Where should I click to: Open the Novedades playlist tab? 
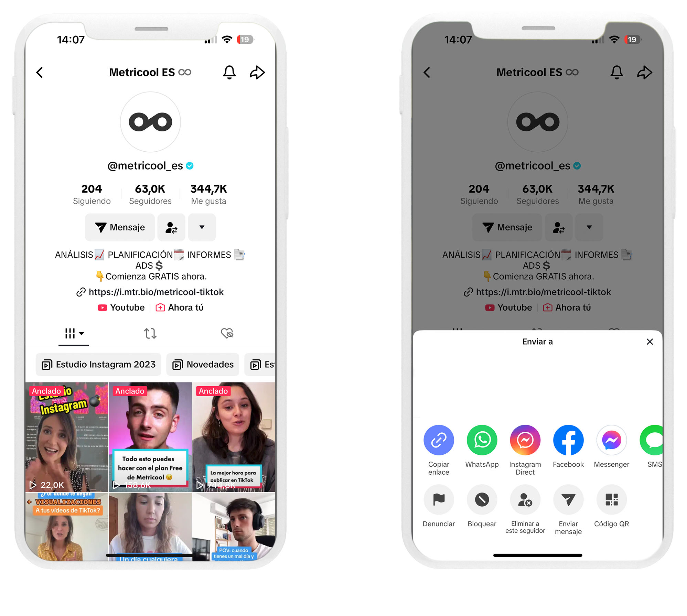tap(203, 365)
